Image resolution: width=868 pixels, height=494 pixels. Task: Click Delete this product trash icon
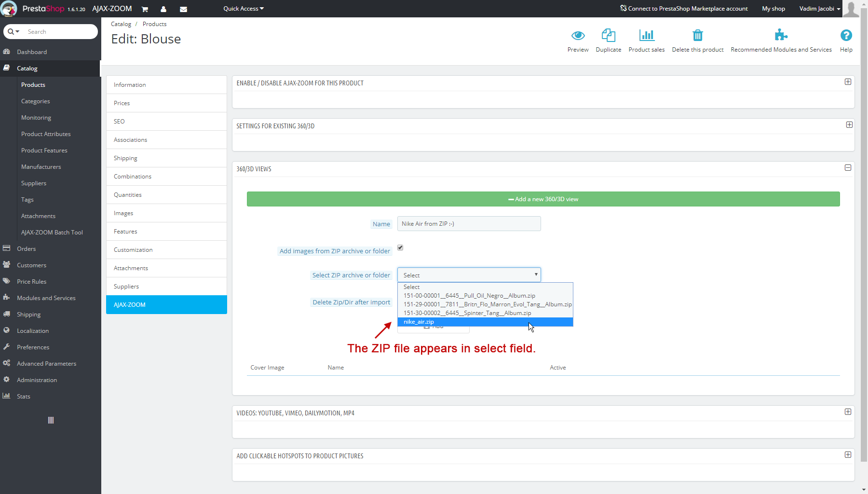pyautogui.click(x=698, y=35)
